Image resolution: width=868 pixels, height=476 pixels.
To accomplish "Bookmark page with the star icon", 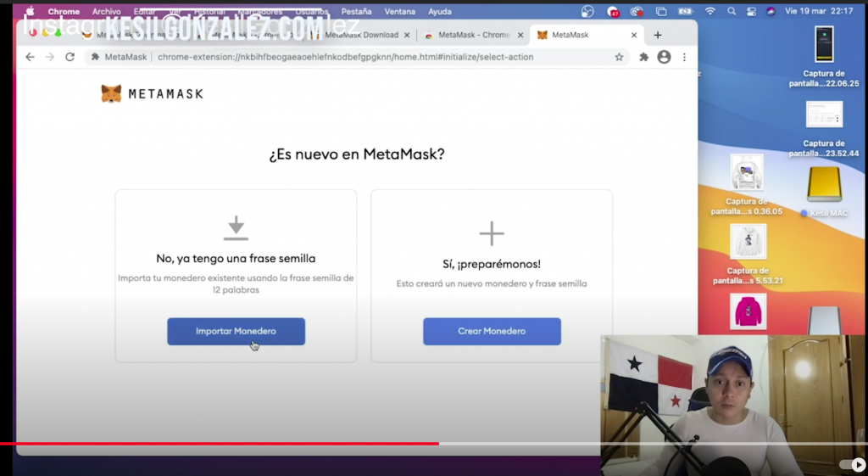I will (x=619, y=57).
